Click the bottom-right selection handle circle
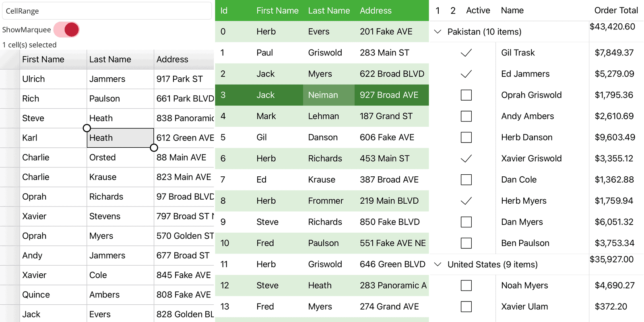This screenshot has height=322, width=644. tap(154, 148)
